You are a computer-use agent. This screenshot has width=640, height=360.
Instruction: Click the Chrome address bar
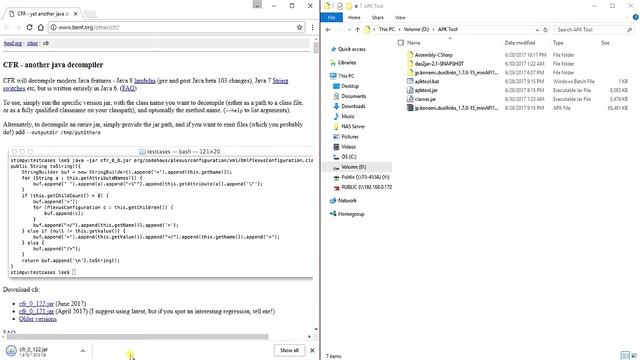(x=176, y=27)
